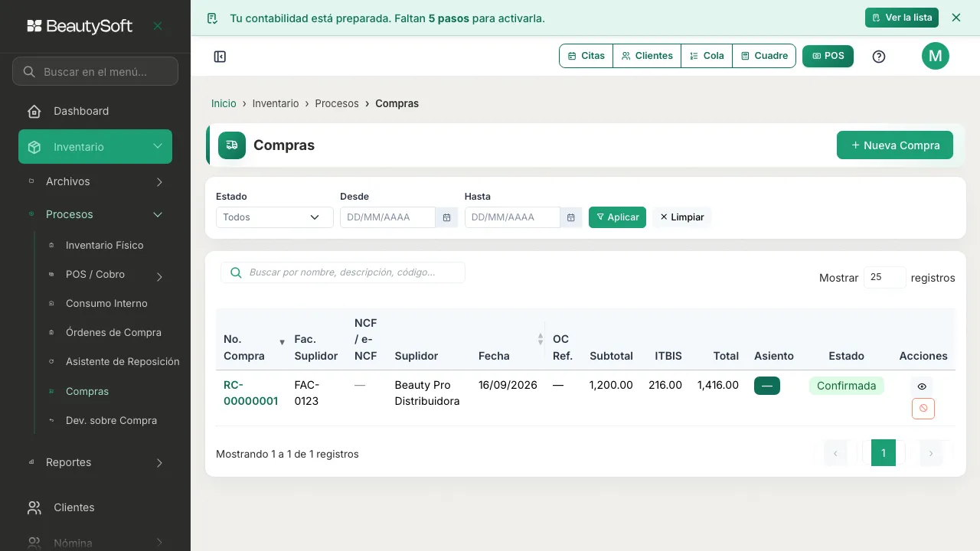Open the Cola queue toolbar button

707,56
